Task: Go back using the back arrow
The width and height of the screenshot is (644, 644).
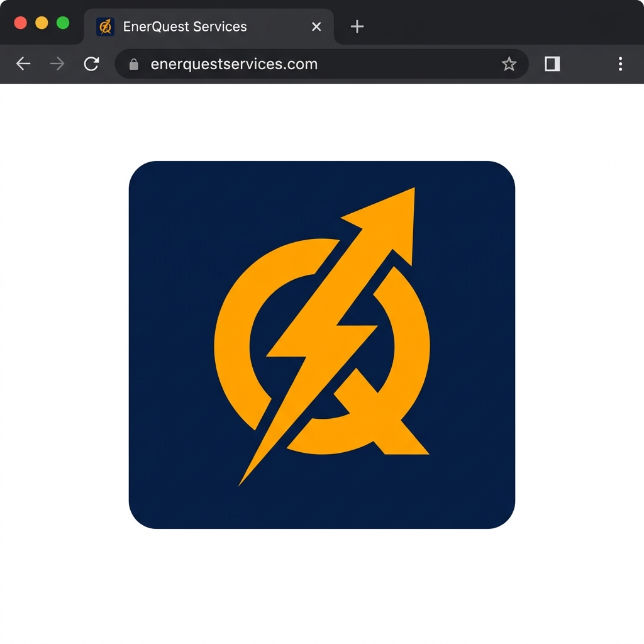Action: click(x=23, y=64)
